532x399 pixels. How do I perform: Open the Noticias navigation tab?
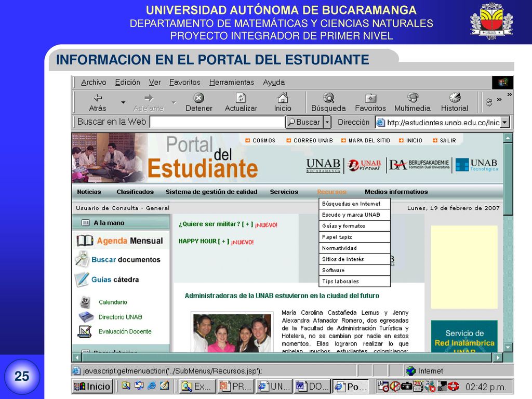(x=89, y=192)
